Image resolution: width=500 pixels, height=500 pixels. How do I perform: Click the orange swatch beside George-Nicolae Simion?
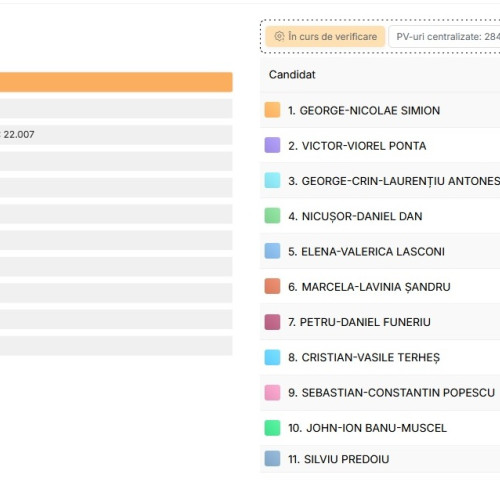coord(272,110)
